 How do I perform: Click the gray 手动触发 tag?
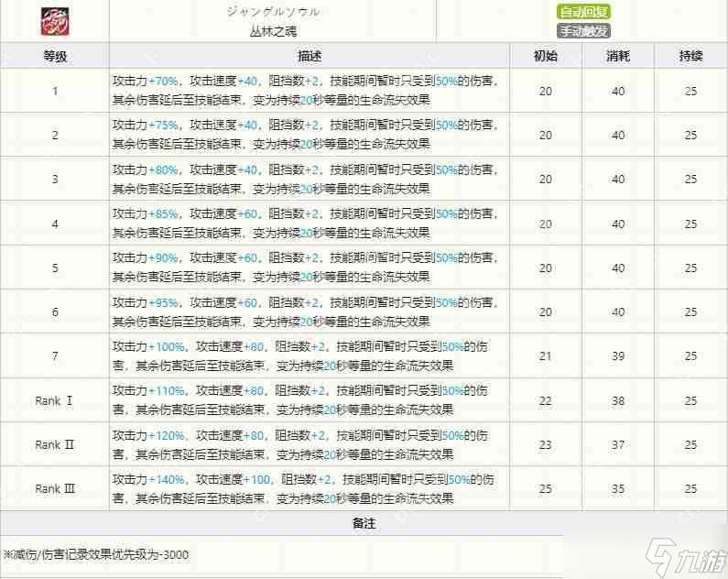pyautogui.click(x=583, y=31)
